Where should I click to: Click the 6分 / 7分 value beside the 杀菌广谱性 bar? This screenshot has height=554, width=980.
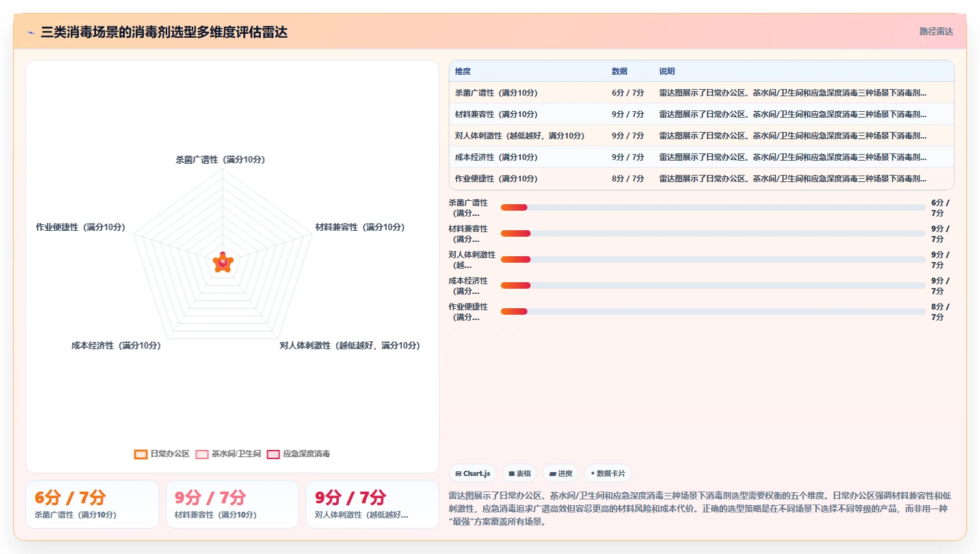pyautogui.click(x=940, y=208)
